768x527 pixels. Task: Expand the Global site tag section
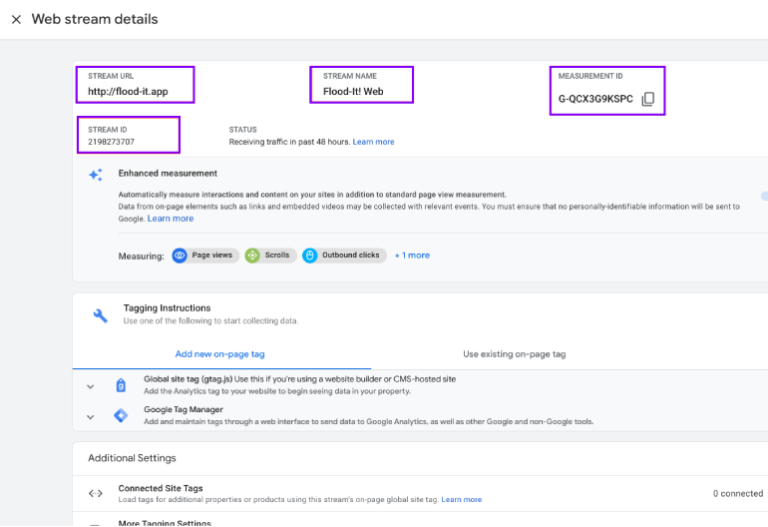pos(91,386)
